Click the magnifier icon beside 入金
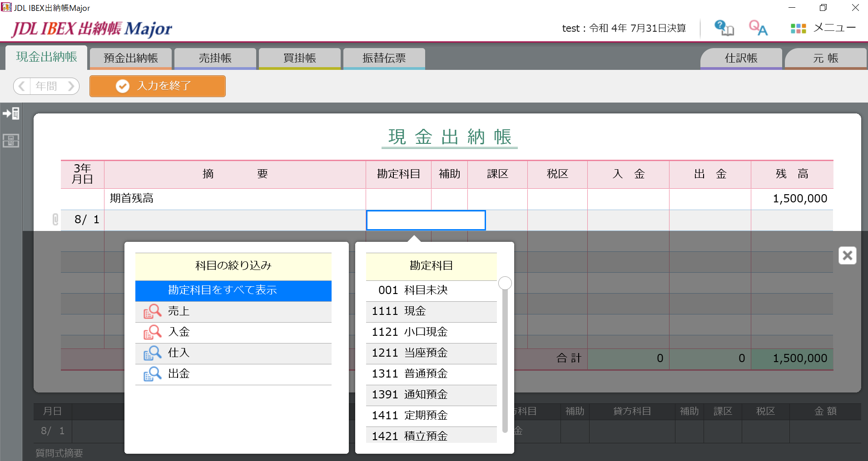 [x=153, y=332]
